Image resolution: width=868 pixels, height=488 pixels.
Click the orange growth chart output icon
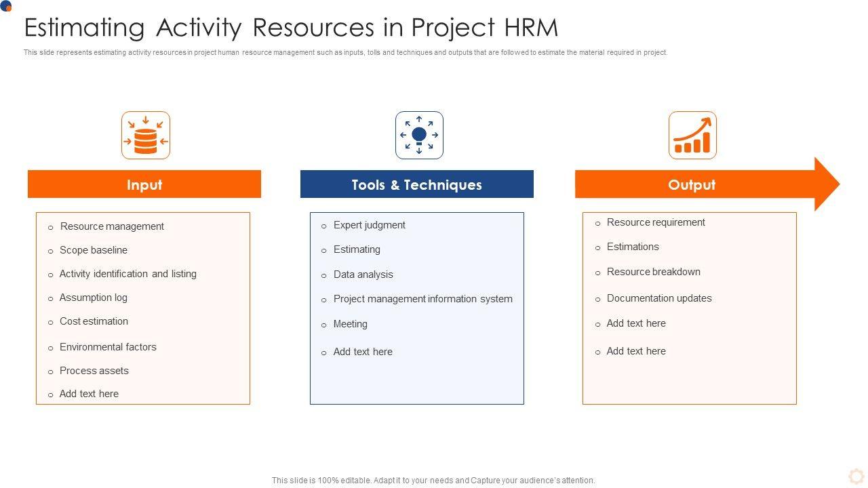[x=692, y=136]
